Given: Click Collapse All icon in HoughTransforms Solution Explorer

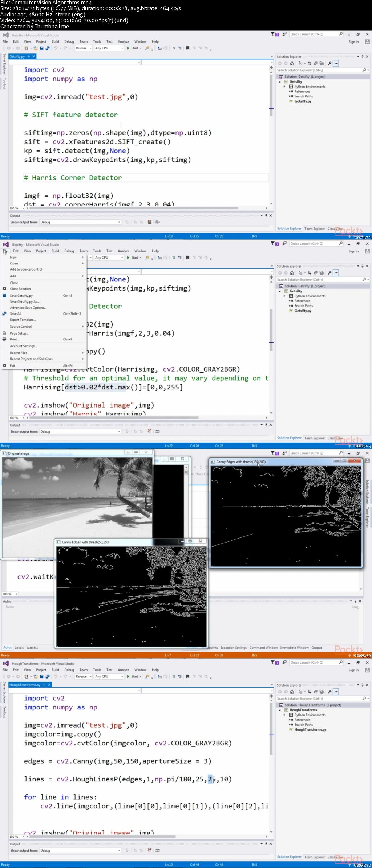Looking at the screenshot, I should click(x=316, y=692).
